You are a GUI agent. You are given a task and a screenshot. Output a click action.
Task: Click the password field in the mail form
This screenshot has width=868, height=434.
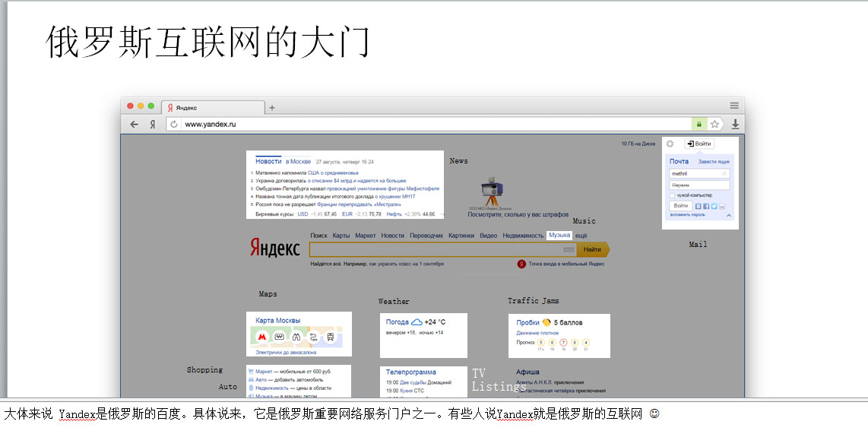(700, 185)
